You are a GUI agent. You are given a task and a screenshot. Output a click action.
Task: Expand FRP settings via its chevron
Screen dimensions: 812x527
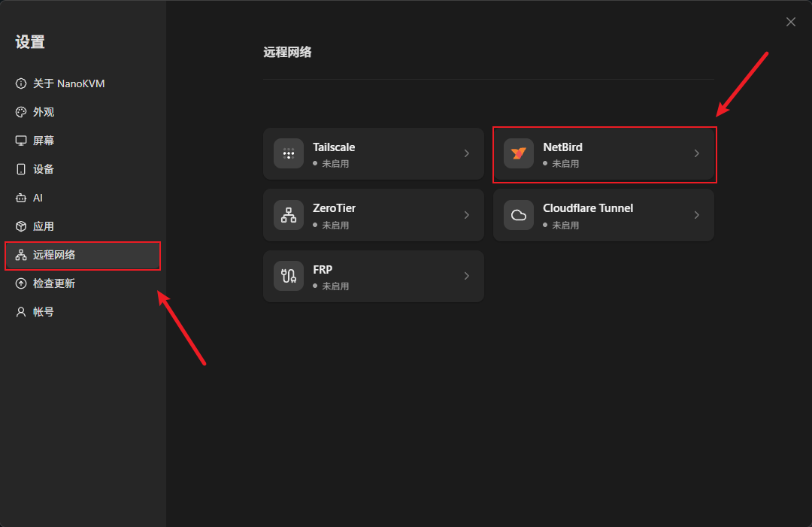(467, 276)
